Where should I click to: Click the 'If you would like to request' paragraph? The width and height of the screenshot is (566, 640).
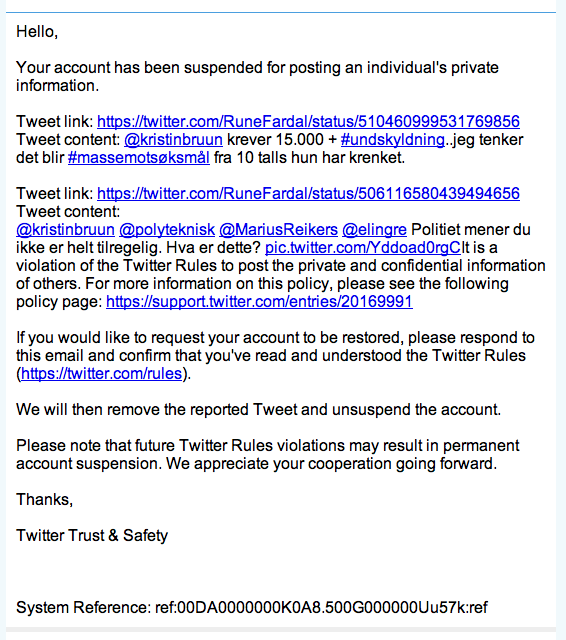point(275,356)
